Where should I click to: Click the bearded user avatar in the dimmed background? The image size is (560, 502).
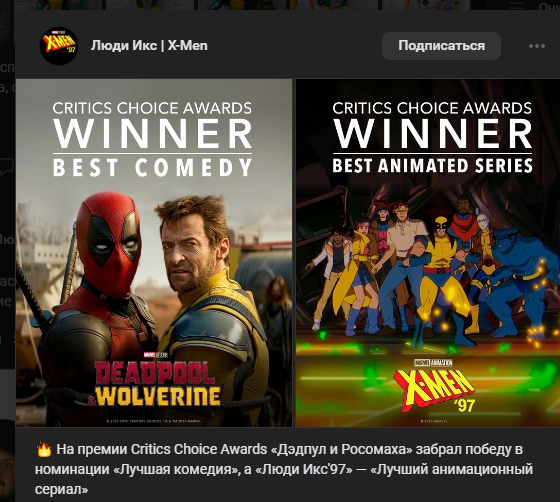[7, 461]
